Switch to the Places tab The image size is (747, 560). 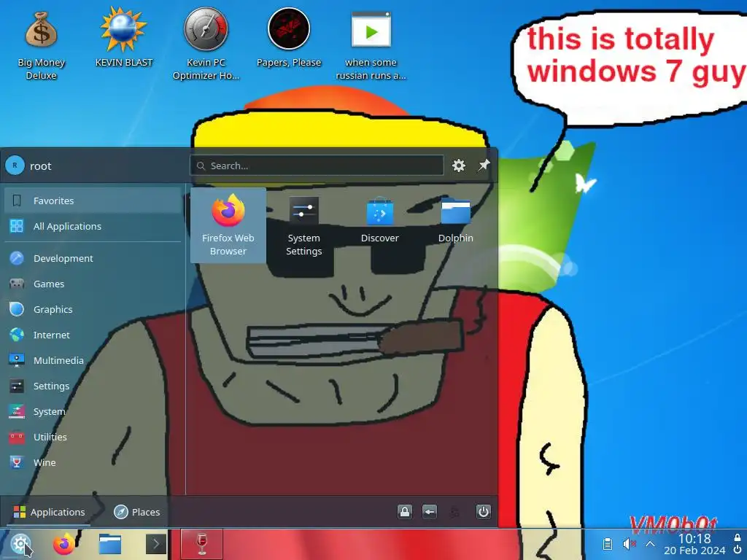(136, 512)
